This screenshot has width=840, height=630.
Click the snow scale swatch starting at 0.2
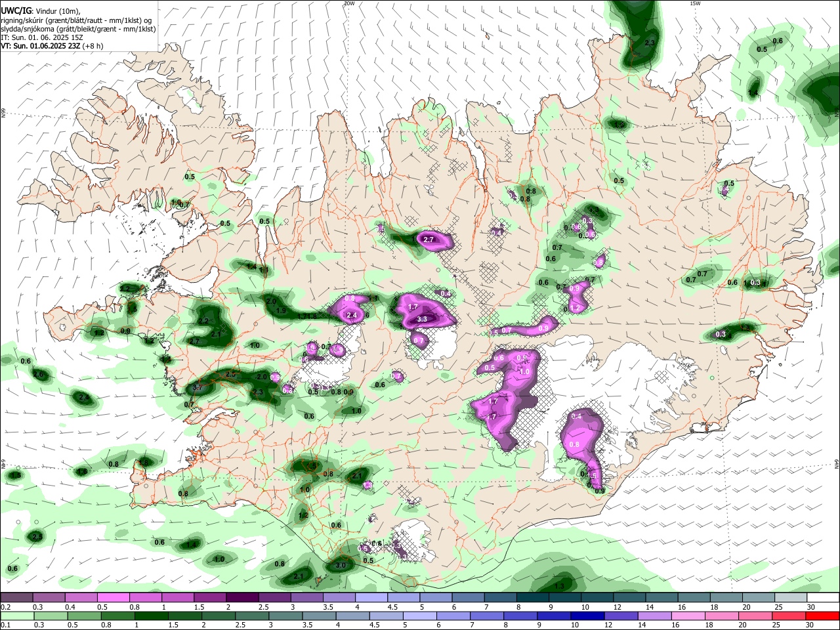tap(16, 597)
